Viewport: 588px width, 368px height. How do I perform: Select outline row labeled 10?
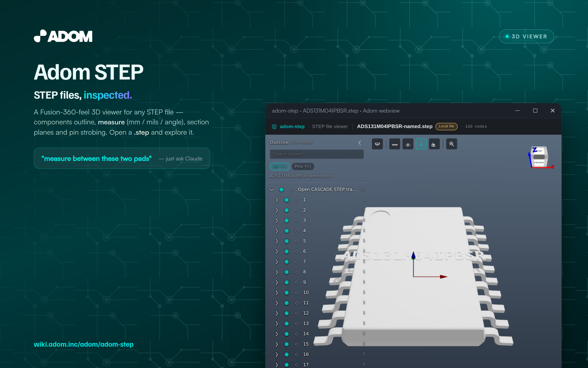(317, 293)
